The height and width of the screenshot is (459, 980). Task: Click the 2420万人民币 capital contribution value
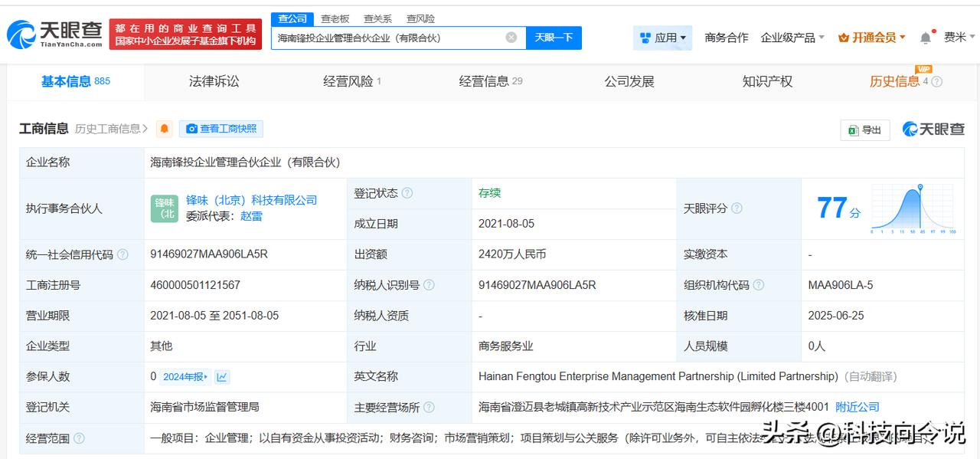(512, 254)
